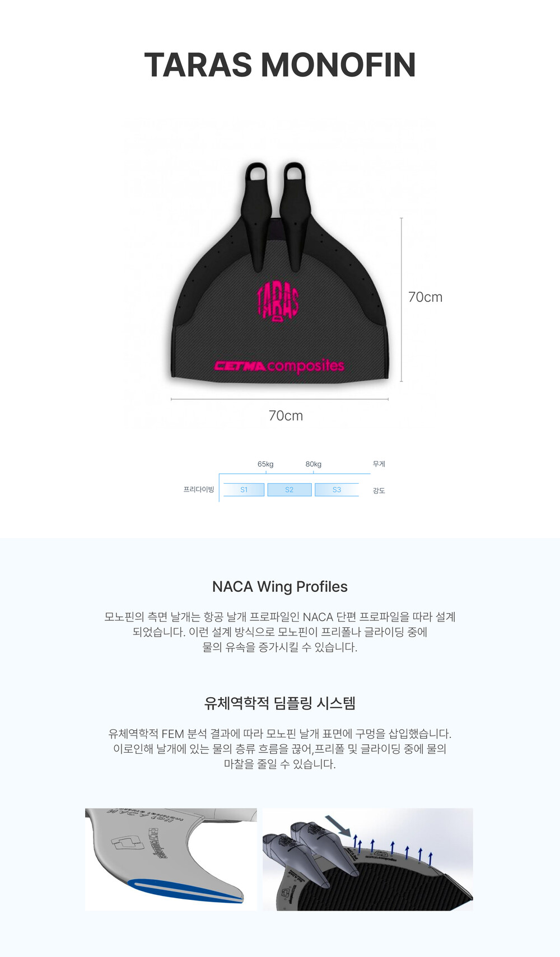
Task: Click the 강도 axis label
Action: click(x=379, y=491)
